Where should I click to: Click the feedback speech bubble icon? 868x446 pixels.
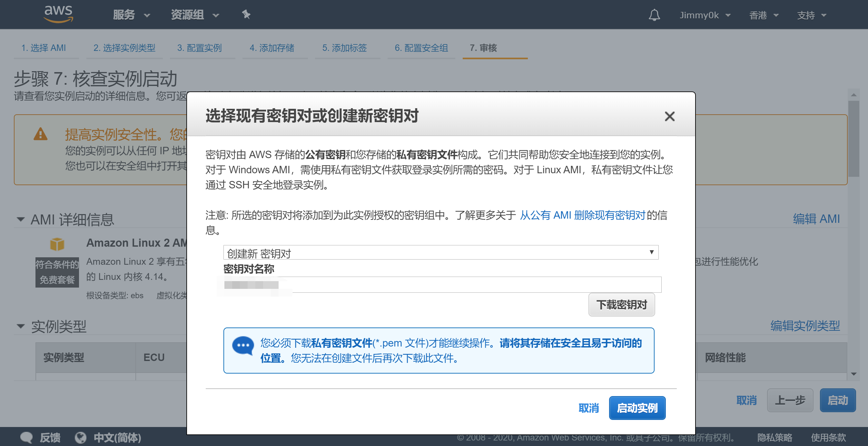tap(26, 437)
